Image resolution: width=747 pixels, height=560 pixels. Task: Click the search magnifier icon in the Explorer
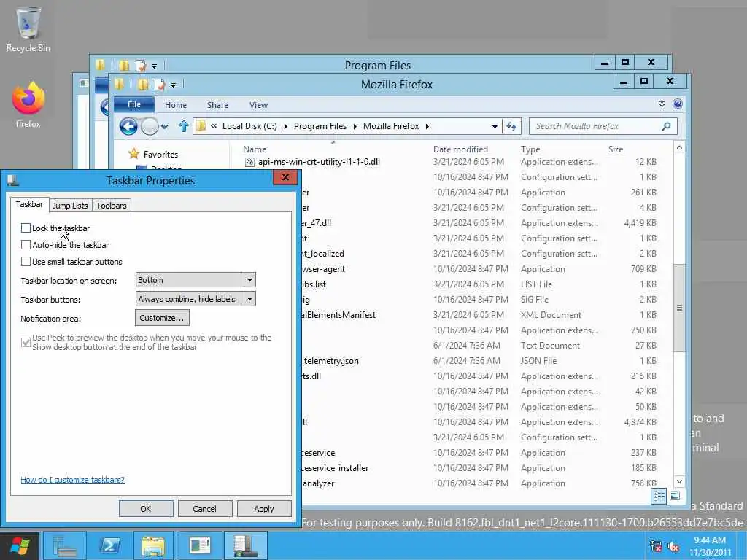(x=666, y=126)
